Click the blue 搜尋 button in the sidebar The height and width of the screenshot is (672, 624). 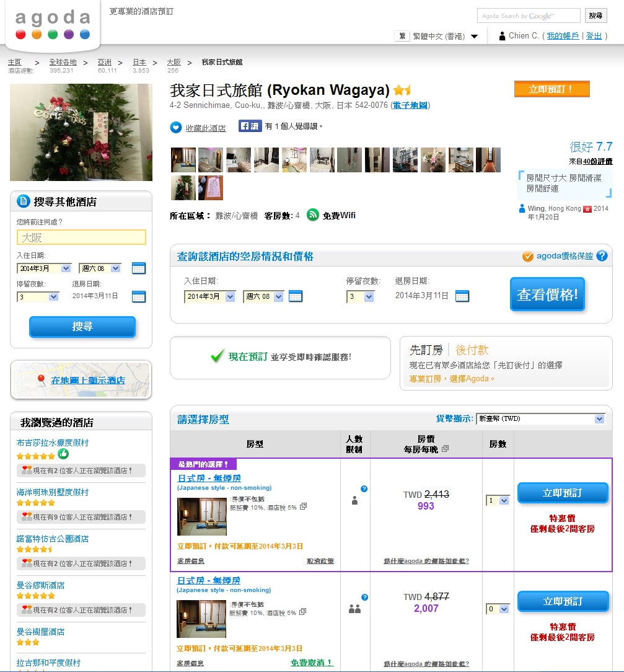pyautogui.click(x=82, y=327)
